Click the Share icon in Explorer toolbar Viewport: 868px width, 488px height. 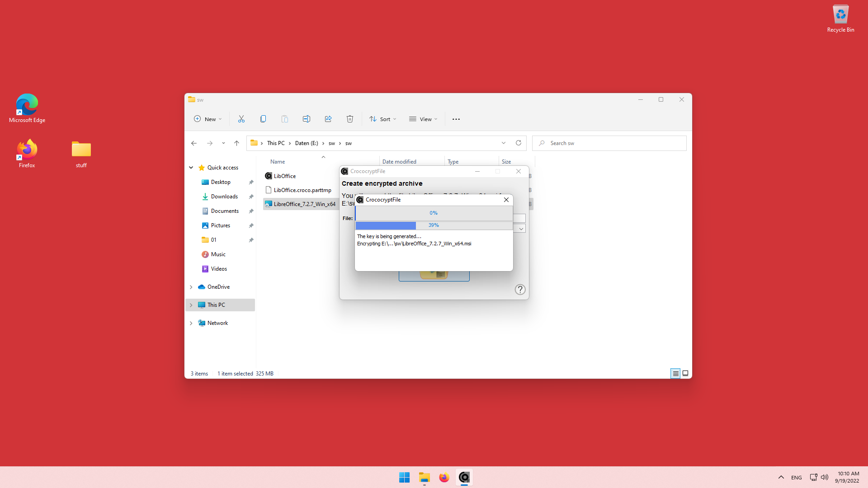[x=328, y=119]
